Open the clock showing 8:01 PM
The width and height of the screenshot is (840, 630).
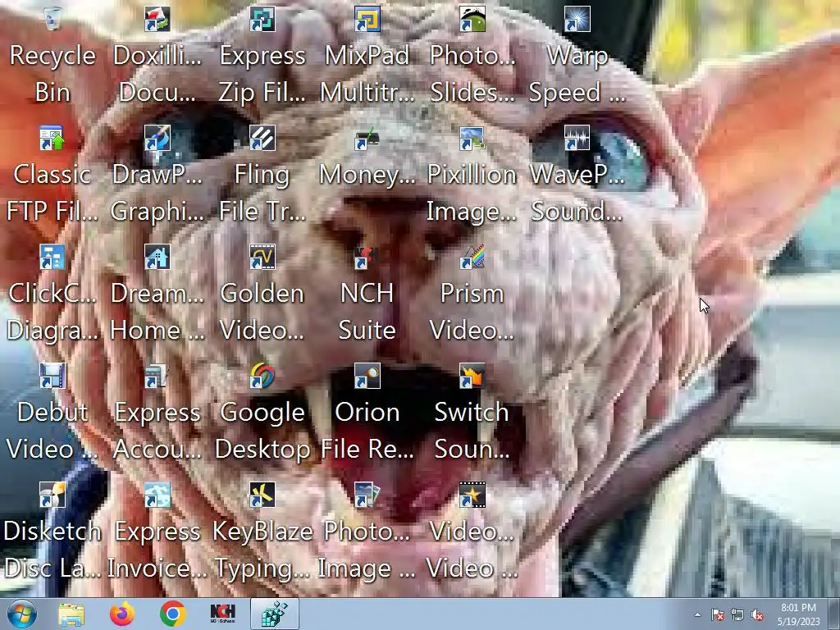pyautogui.click(x=798, y=614)
